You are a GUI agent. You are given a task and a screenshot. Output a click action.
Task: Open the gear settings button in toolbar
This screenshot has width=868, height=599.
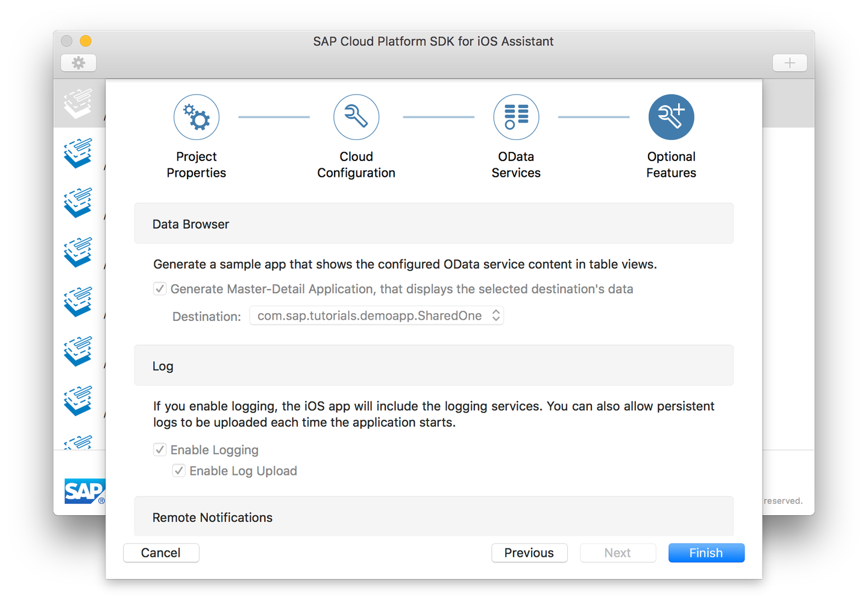[78, 63]
